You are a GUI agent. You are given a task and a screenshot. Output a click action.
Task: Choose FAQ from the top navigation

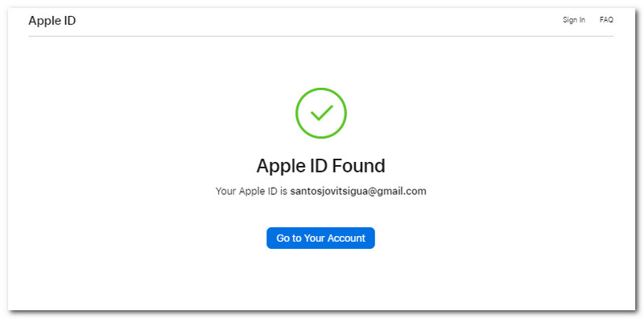[x=606, y=19]
